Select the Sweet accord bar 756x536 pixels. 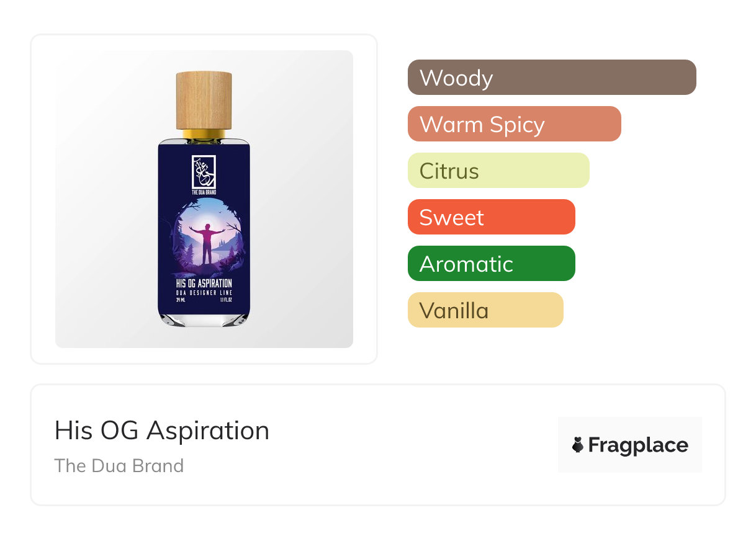point(491,217)
